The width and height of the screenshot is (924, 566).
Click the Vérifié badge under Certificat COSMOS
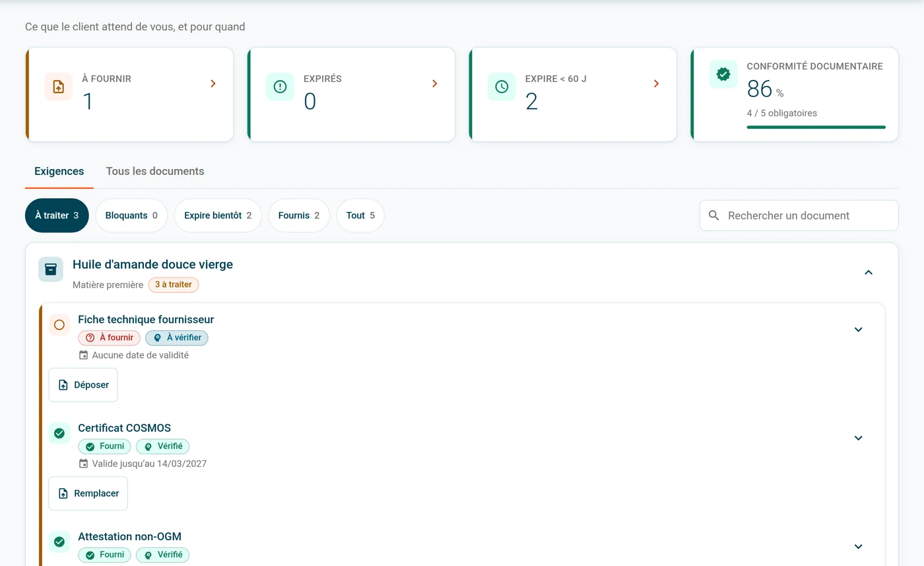pyautogui.click(x=163, y=446)
